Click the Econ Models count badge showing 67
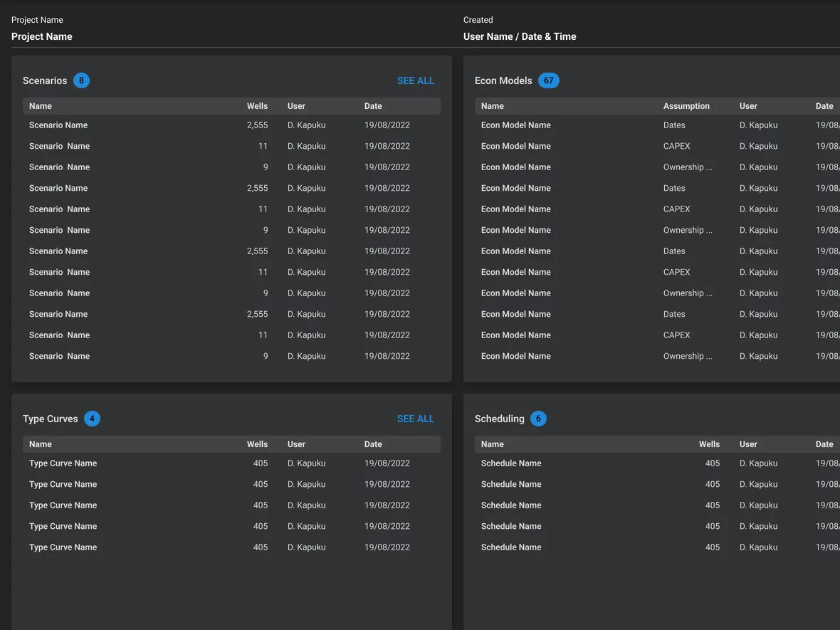Screen dimensions: 840x630 click(548, 80)
